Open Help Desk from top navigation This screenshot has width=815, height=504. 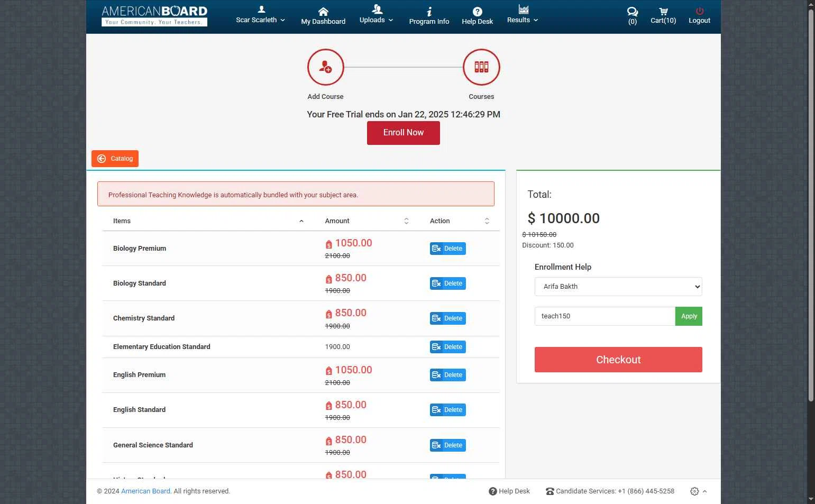477,16
